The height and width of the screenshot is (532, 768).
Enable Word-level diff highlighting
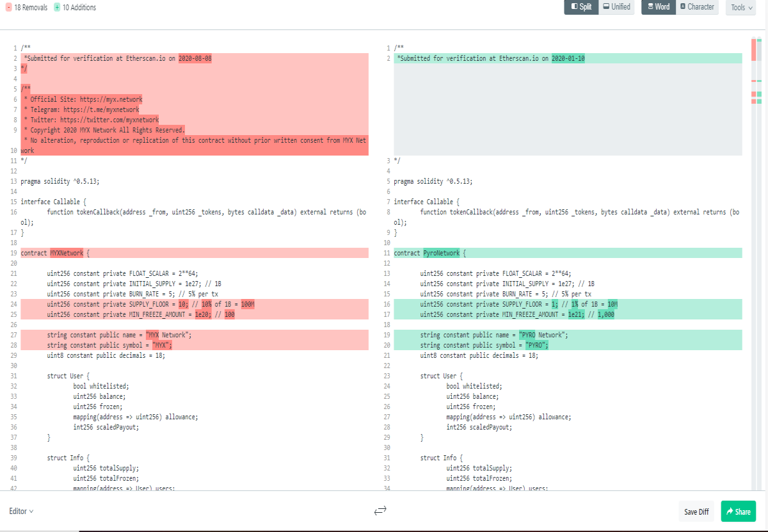(x=658, y=7)
